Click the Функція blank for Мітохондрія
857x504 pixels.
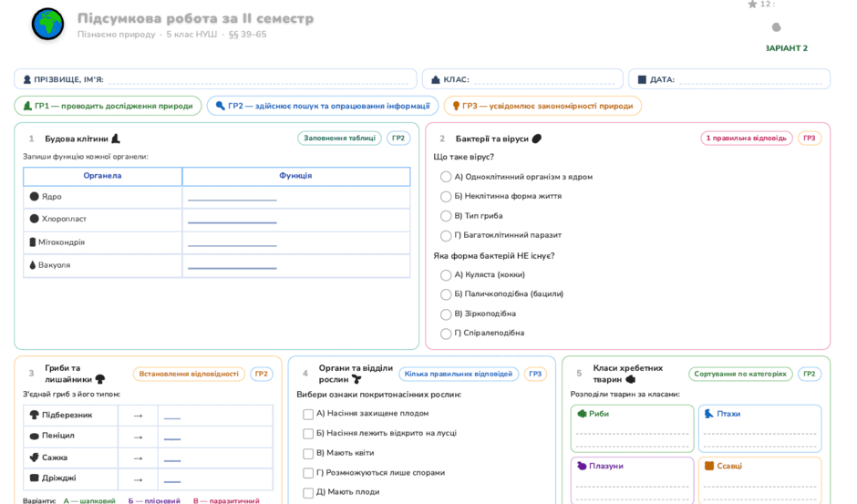[232, 245]
